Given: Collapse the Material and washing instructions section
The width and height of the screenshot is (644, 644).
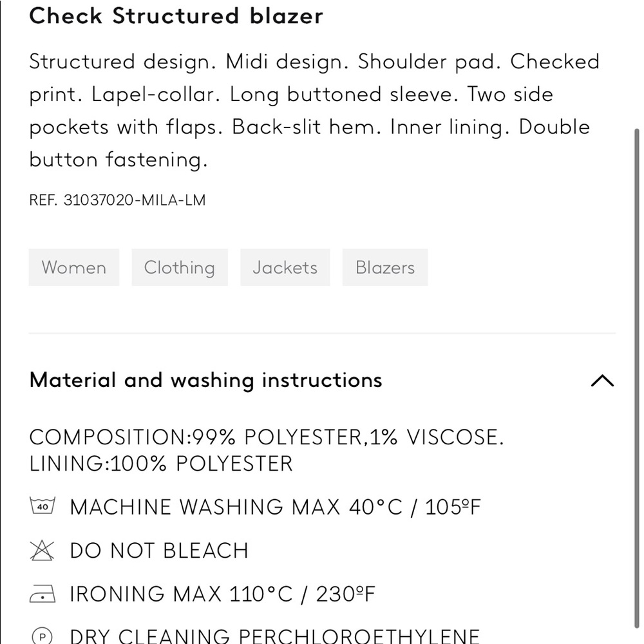Looking at the screenshot, I should (x=602, y=381).
